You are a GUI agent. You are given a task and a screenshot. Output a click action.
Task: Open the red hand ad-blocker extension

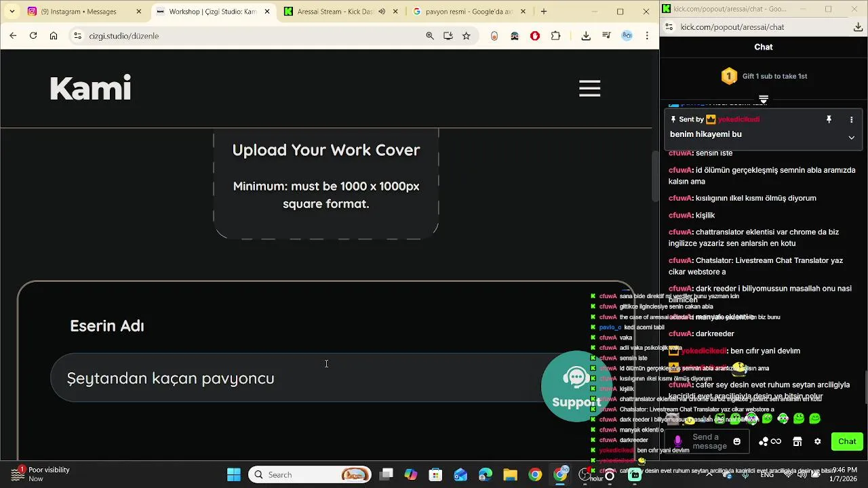535,36
